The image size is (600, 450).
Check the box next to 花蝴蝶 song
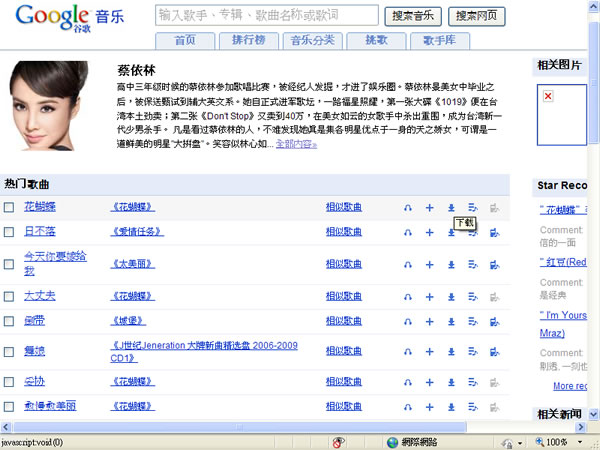click(9, 208)
